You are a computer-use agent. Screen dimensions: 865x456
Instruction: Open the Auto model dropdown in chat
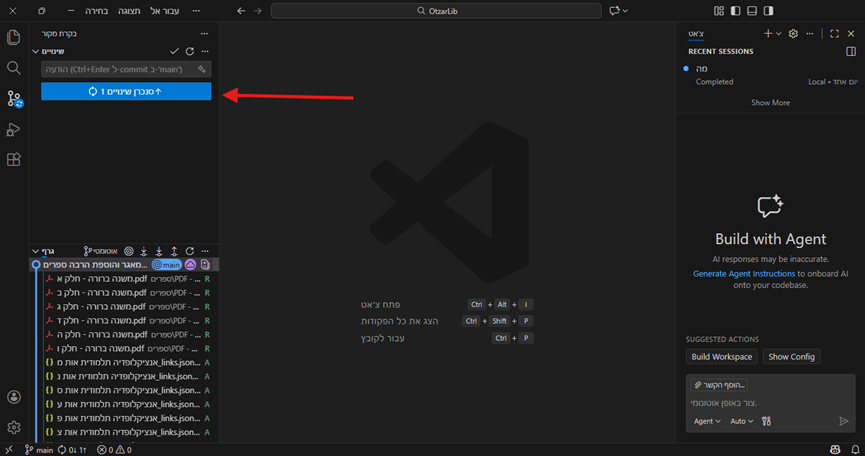point(741,421)
